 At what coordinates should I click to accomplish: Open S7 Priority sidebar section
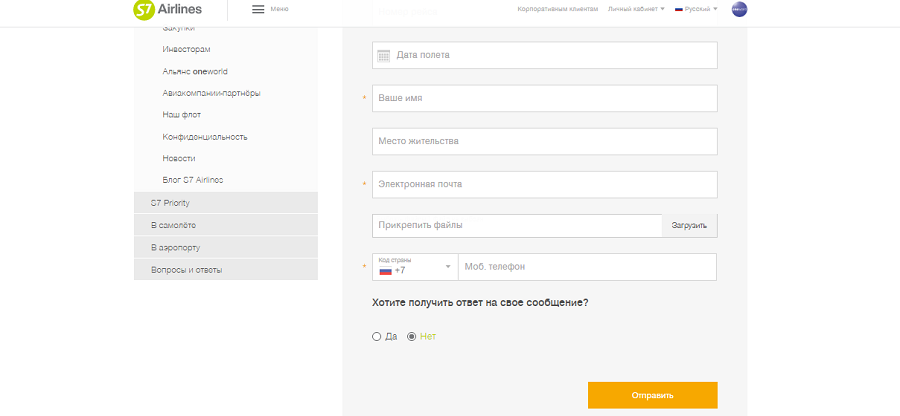[x=225, y=203]
